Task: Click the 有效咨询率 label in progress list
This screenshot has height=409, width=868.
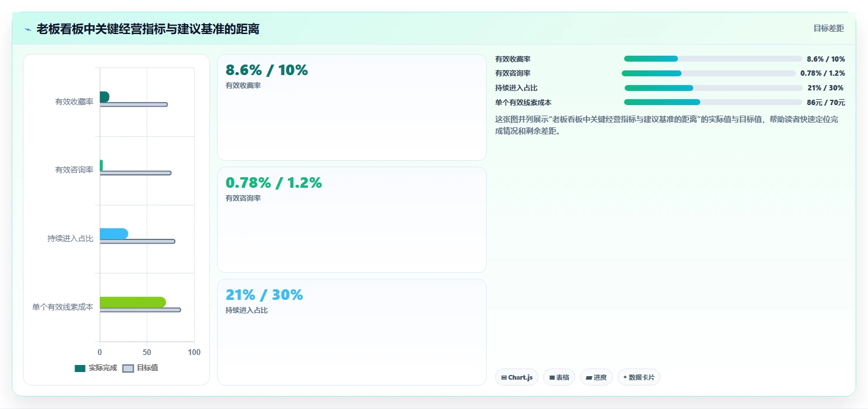Action: 513,73
